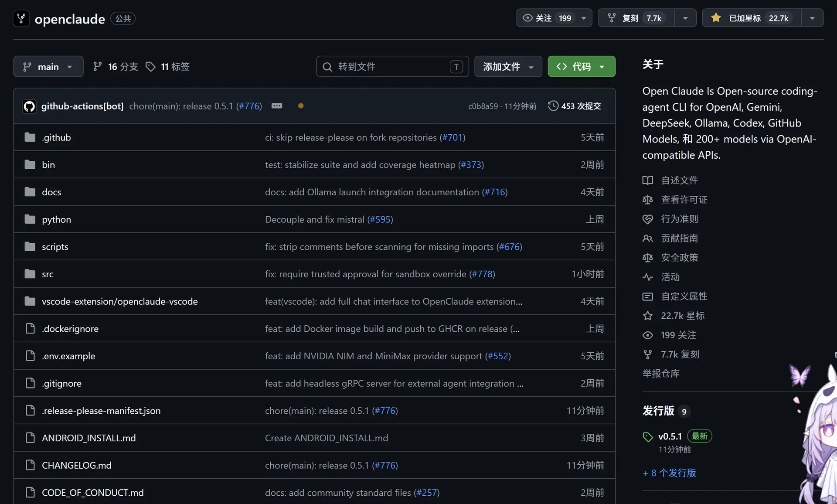Toggle the 已加星标 star button
The height and width of the screenshot is (504, 837).
point(752,18)
